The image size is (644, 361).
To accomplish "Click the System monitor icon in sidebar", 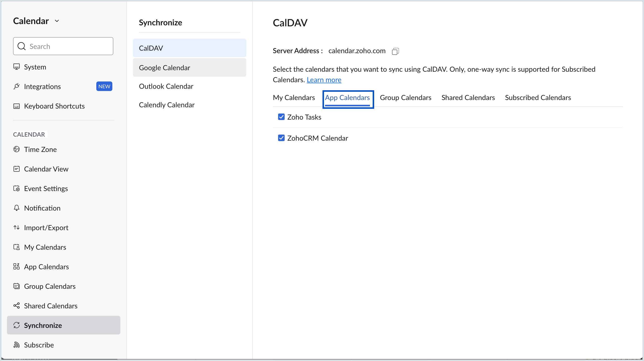I will coord(17,67).
